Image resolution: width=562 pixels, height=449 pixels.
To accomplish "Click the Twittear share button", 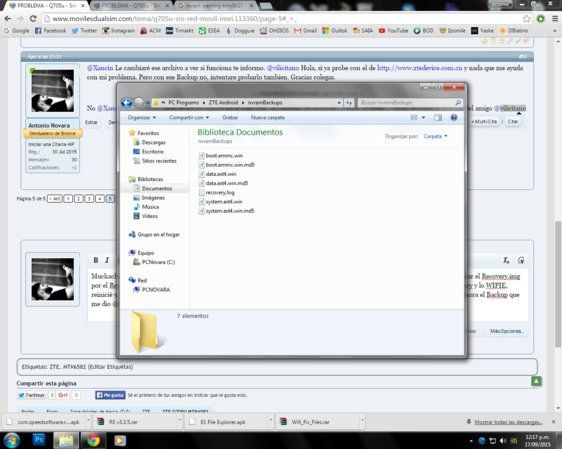I will coord(32,395).
